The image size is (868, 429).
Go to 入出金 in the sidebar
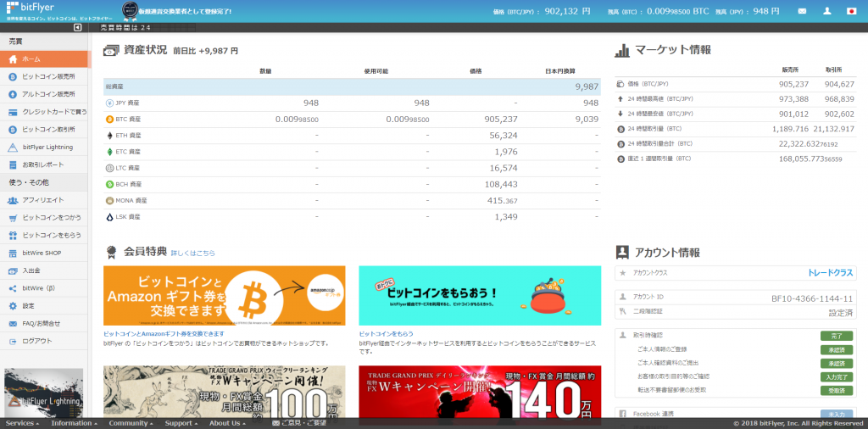[x=32, y=270]
